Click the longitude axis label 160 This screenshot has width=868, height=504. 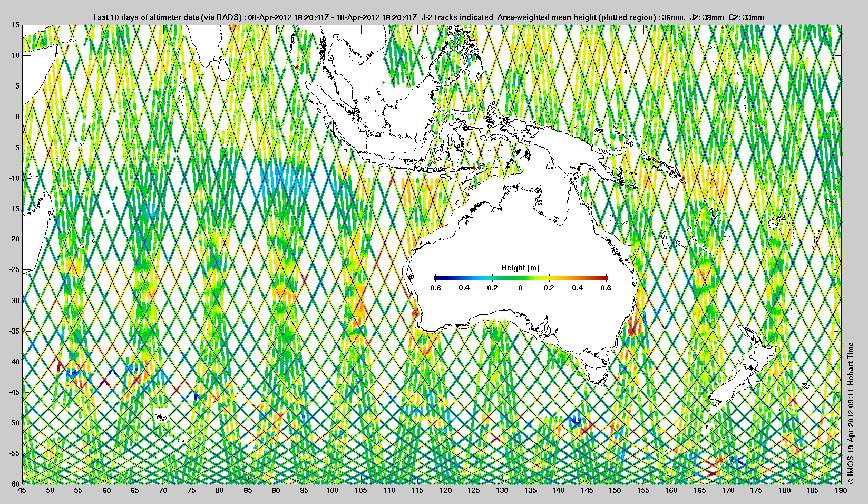click(x=671, y=490)
